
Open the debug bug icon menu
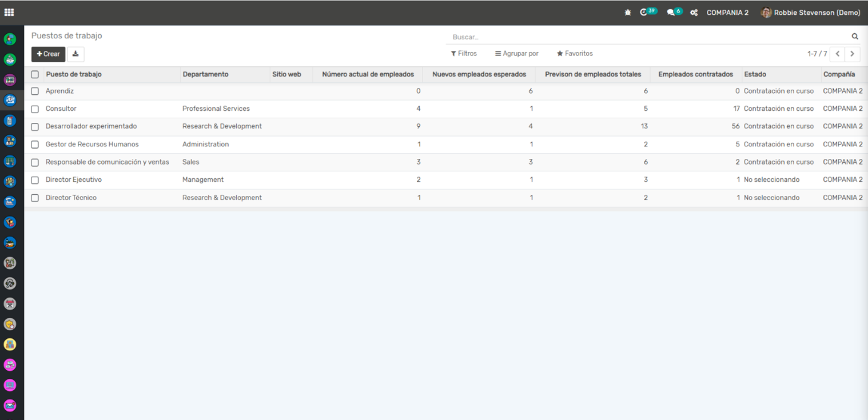628,13
